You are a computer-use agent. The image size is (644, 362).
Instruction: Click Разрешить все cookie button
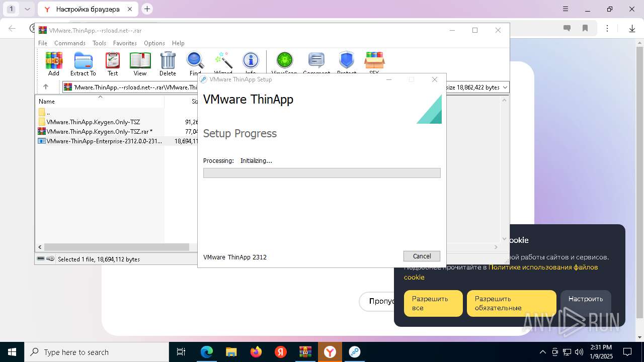(433, 303)
